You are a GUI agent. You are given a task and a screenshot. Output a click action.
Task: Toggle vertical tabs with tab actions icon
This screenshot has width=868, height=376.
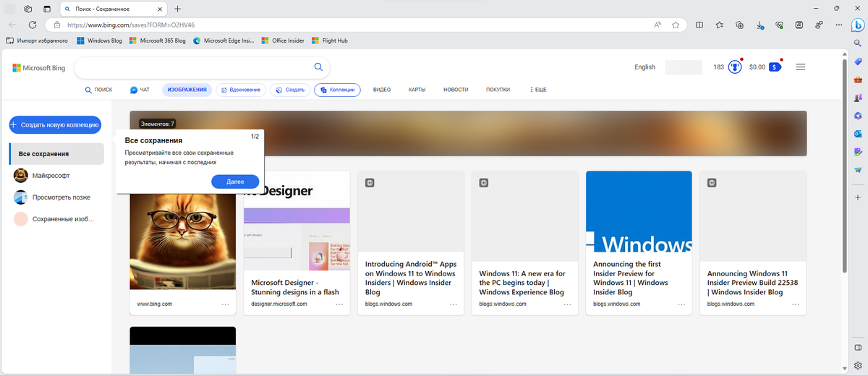click(x=47, y=9)
